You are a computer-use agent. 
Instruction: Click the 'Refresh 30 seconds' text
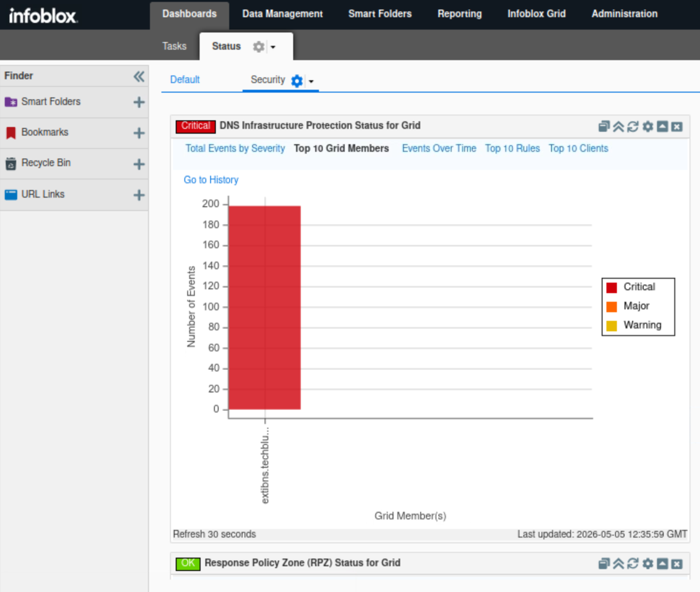tap(214, 534)
